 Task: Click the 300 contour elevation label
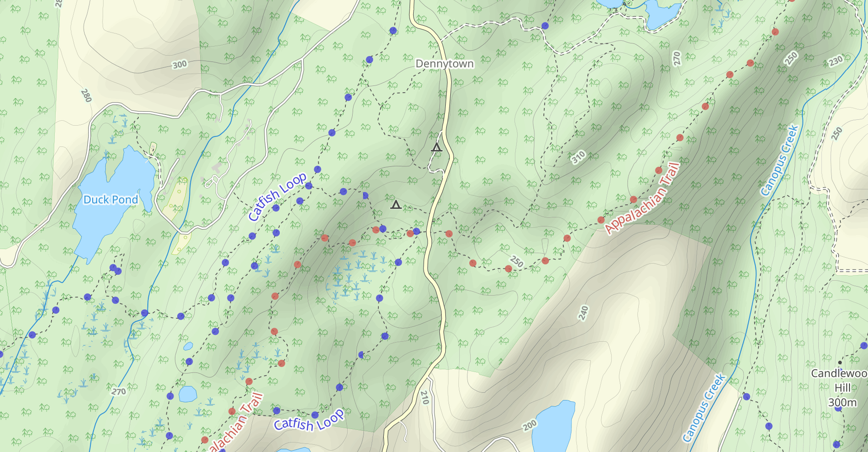[x=179, y=65]
